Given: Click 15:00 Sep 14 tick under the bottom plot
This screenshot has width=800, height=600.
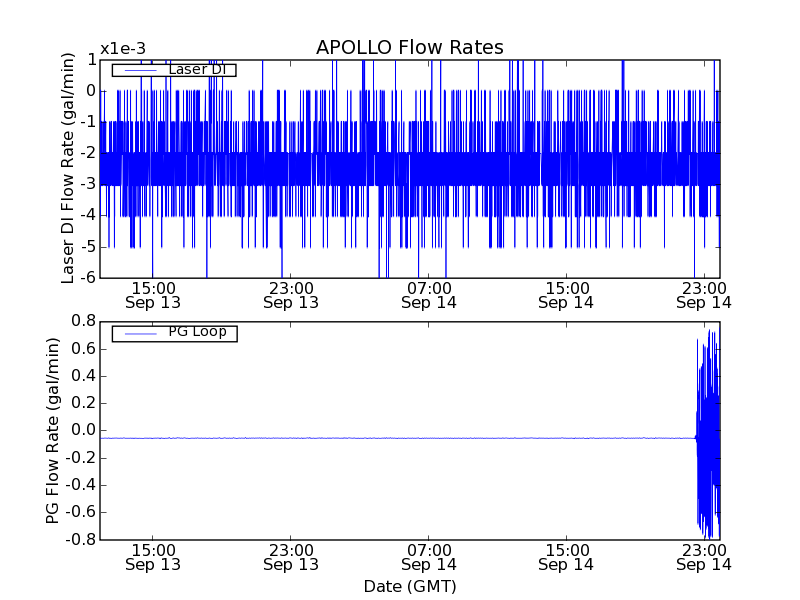Looking at the screenshot, I should (567, 556).
